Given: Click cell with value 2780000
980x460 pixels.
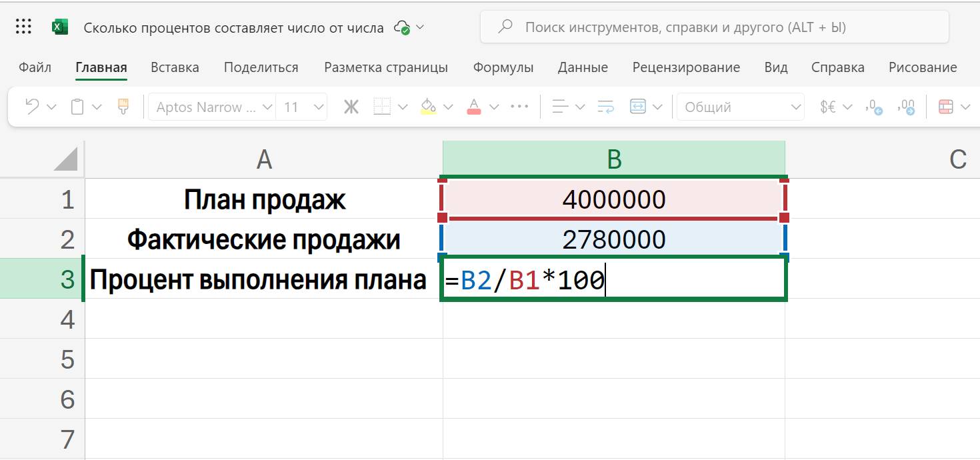Looking at the screenshot, I should click(614, 239).
